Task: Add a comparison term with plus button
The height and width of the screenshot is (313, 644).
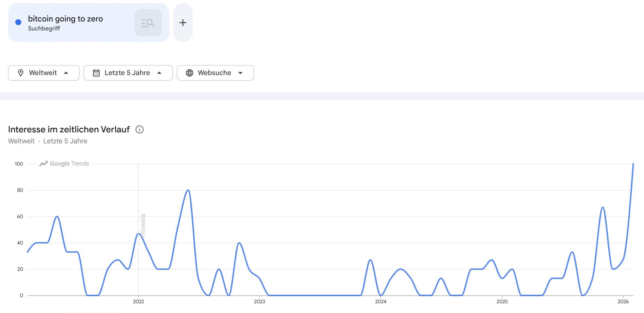Action: (183, 23)
